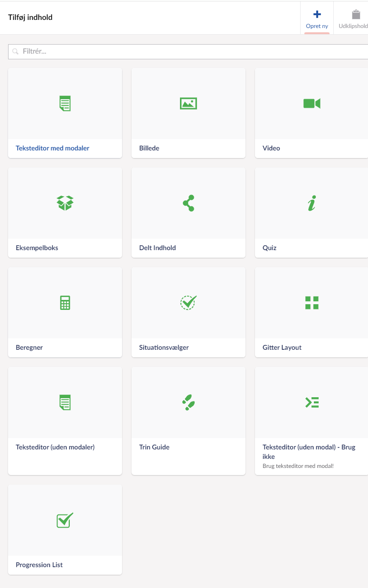Click the Gitter Layout grid icon
This screenshot has width=368, height=588.
click(x=312, y=303)
